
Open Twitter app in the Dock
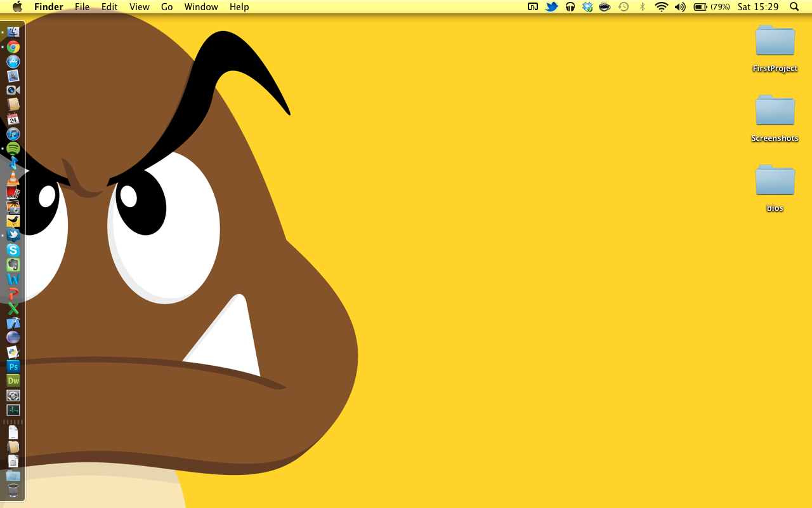point(13,236)
